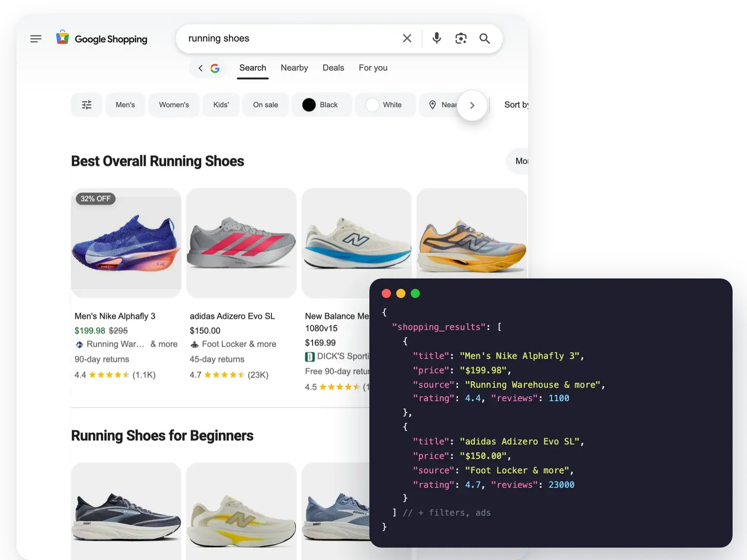Click the Running Shoes for Beginners heading

162,436
